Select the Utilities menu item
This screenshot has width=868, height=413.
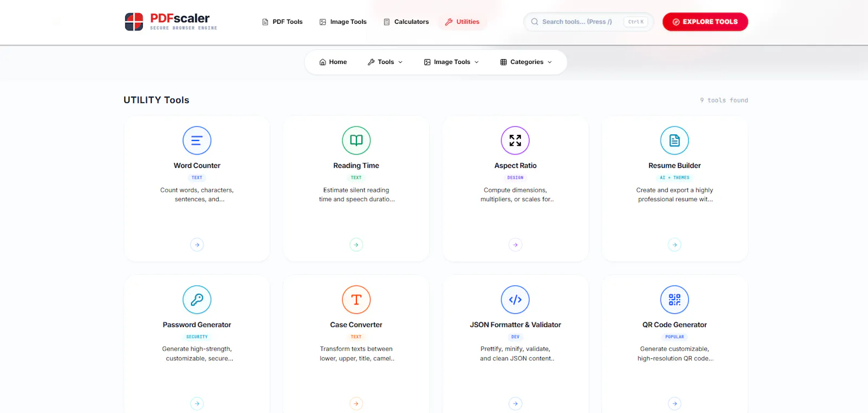point(462,22)
